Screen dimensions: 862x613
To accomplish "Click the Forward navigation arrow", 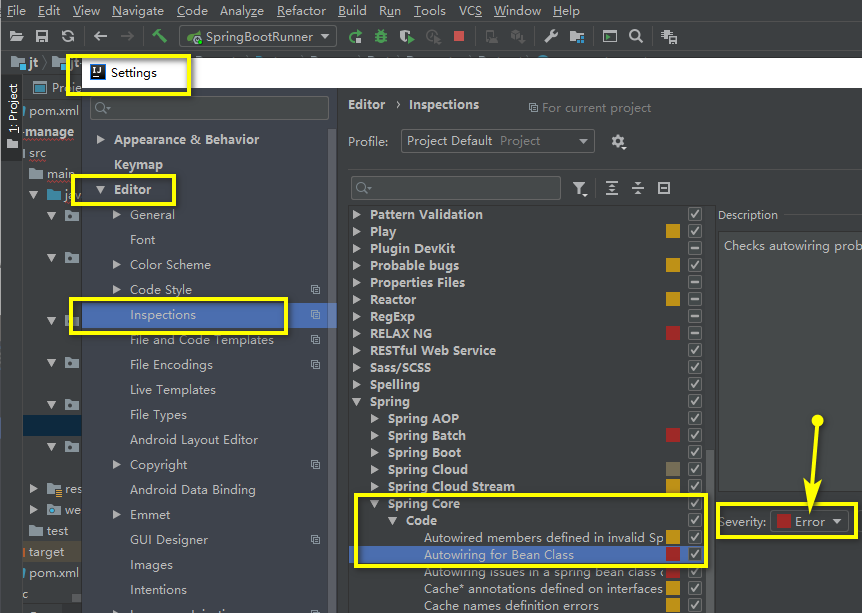I will tap(127, 37).
